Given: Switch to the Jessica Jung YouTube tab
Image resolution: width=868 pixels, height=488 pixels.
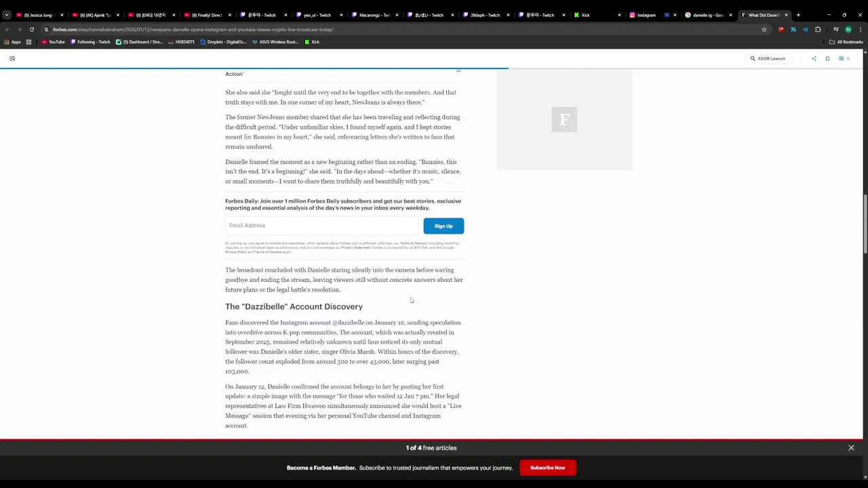Looking at the screenshot, I should click(39, 15).
